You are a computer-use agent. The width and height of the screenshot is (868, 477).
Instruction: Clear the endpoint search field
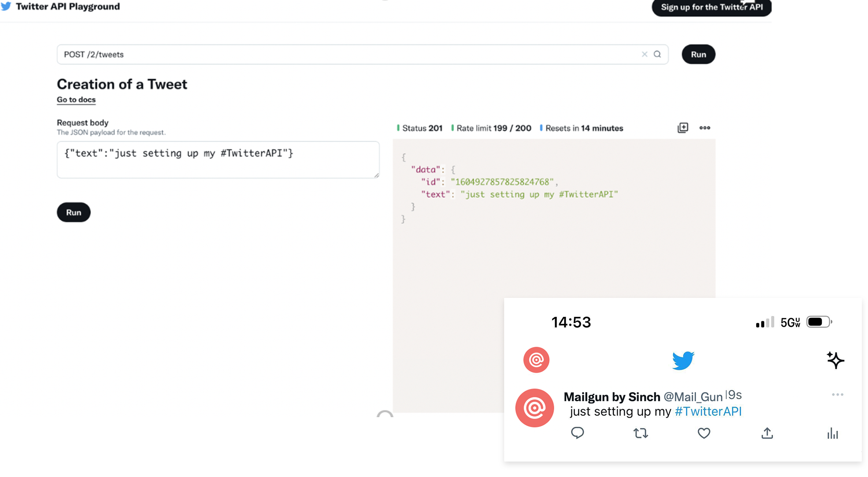[645, 54]
